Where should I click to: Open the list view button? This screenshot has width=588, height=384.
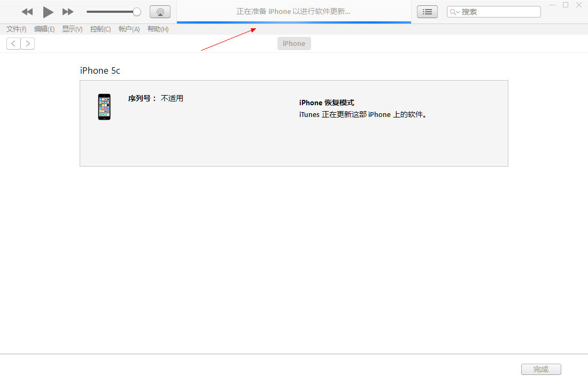[x=427, y=12]
